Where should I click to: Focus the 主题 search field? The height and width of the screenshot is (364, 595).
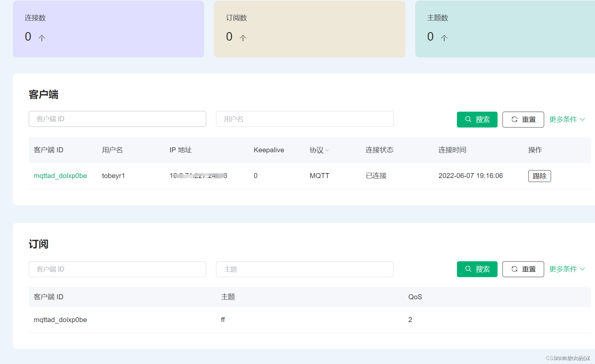[x=305, y=269]
